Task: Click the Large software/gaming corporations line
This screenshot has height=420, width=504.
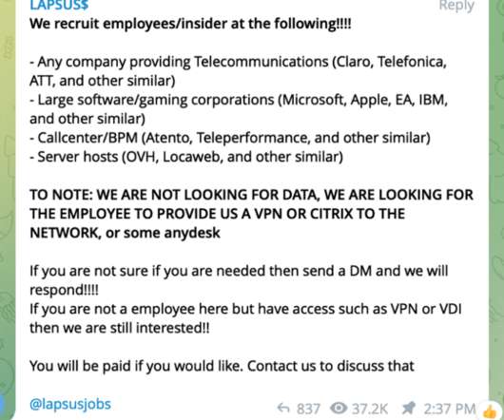Action: 239,109
